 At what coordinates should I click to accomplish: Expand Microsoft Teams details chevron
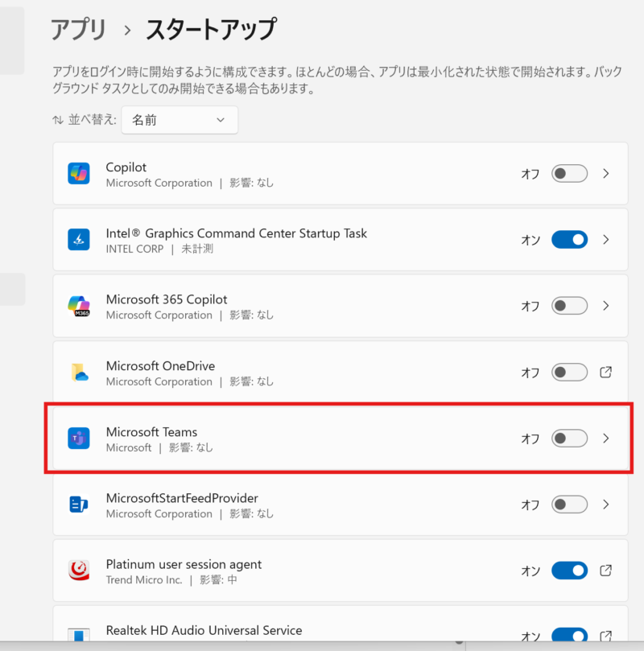coord(606,439)
